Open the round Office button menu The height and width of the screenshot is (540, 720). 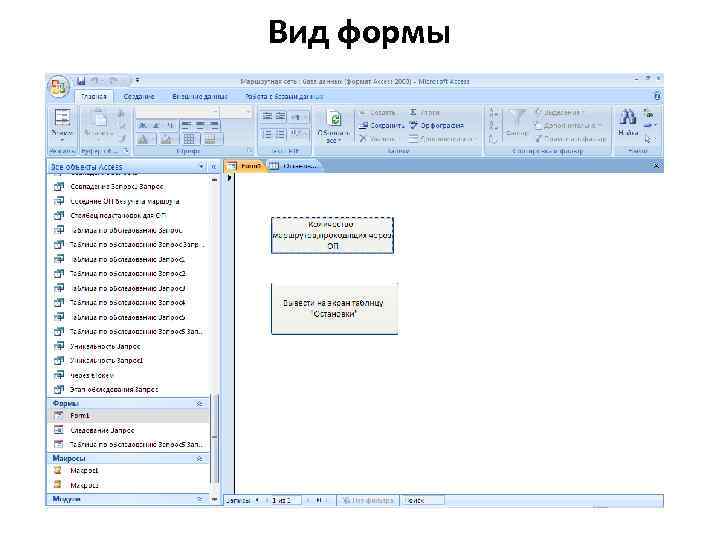[x=58, y=86]
